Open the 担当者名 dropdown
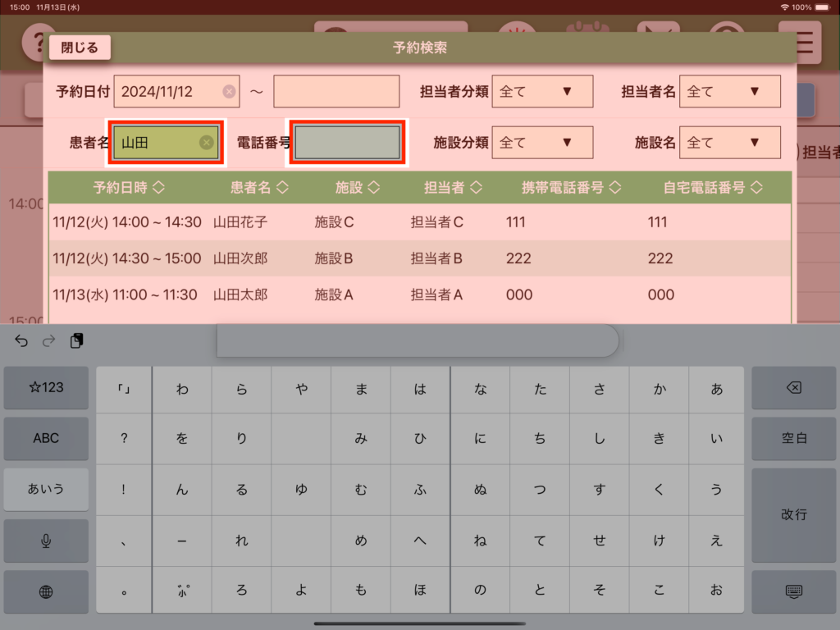This screenshot has height=630, width=840. (730, 92)
